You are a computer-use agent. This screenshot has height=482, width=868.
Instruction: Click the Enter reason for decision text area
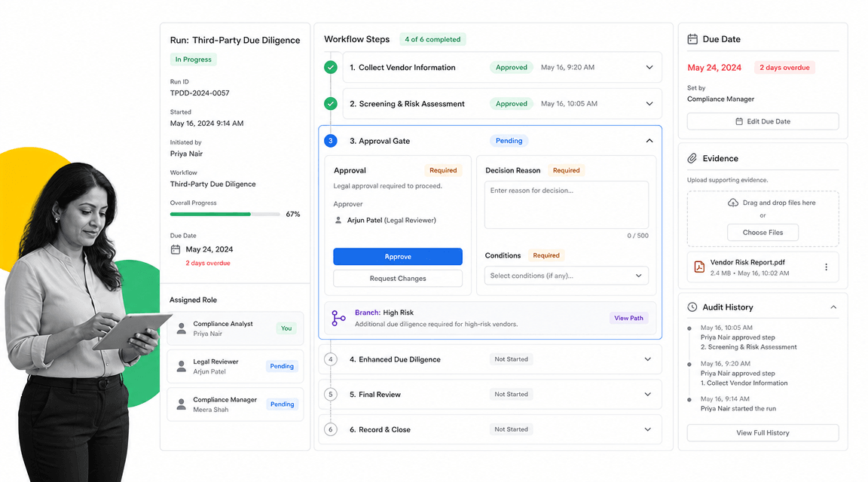(x=567, y=205)
